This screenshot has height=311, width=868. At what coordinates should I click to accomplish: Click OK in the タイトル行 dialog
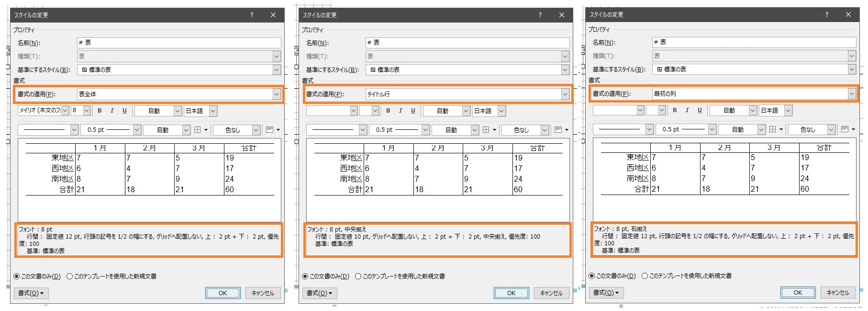tap(512, 293)
